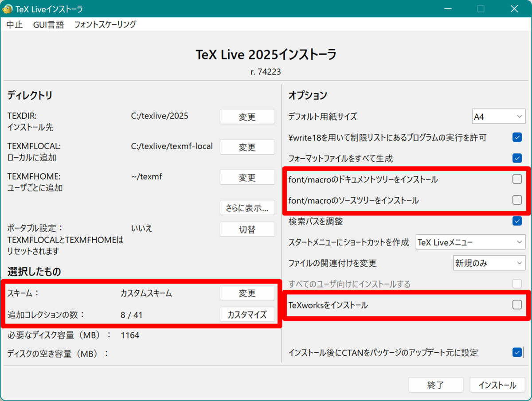532x401 pixels.
Task: Enable font/macro ソースツリー install checkbox
Action: [517, 200]
